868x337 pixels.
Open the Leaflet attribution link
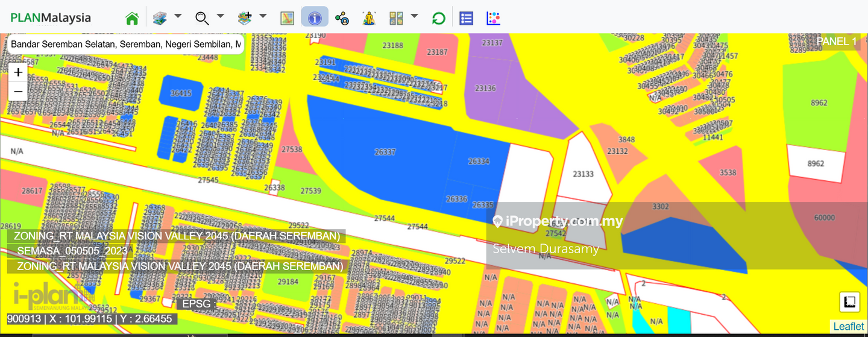click(848, 327)
